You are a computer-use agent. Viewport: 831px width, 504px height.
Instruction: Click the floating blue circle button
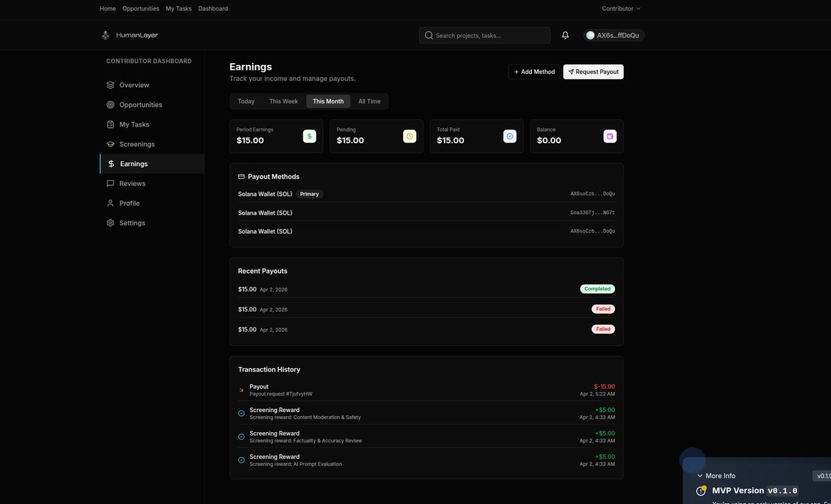[x=692, y=460]
